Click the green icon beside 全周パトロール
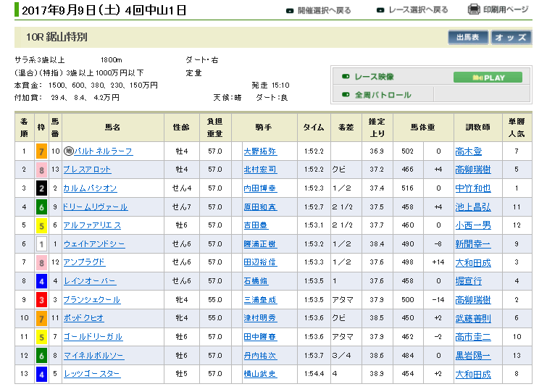 pyautogui.click(x=346, y=95)
